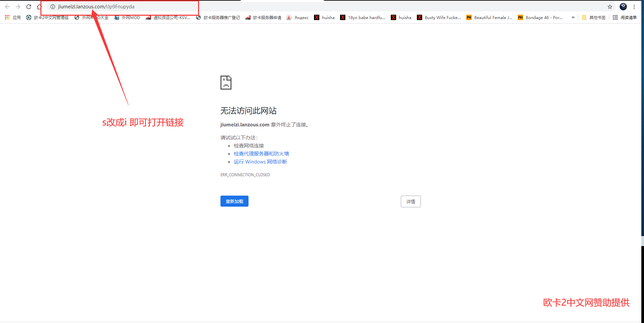Viewport: 644px width, 323px height.
Task: Go forward with the forward arrow
Action: pos(18,7)
